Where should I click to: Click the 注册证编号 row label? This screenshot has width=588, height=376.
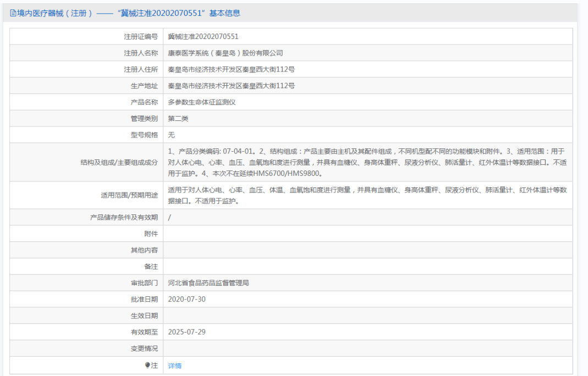pyautogui.click(x=141, y=37)
